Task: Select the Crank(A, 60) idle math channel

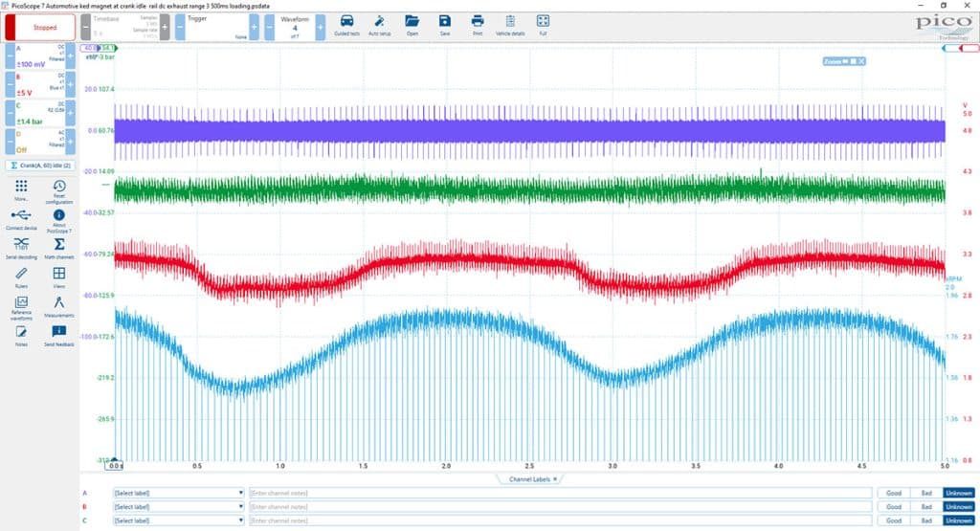Action: (40, 166)
